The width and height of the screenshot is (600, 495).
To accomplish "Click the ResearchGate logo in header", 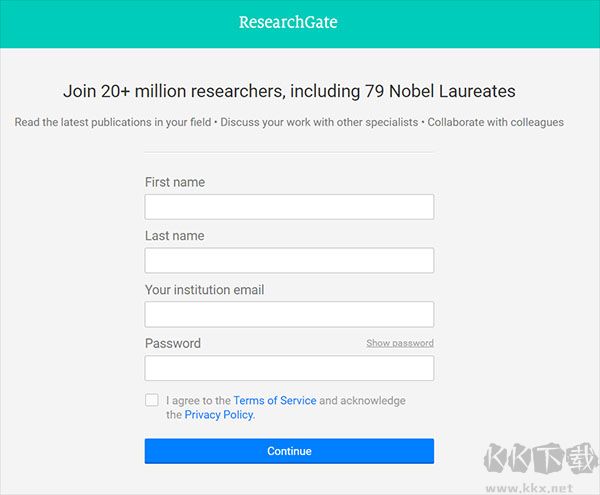I will [288, 22].
